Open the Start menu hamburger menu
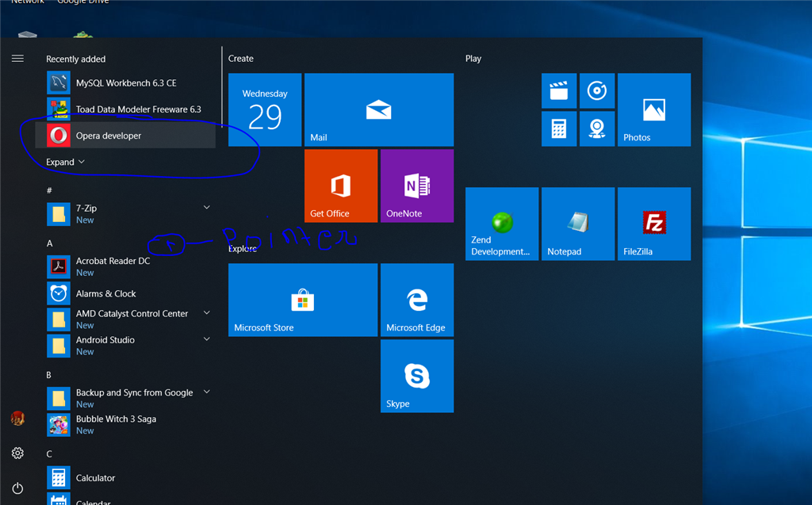812x505 pixels. pos(17,58)
